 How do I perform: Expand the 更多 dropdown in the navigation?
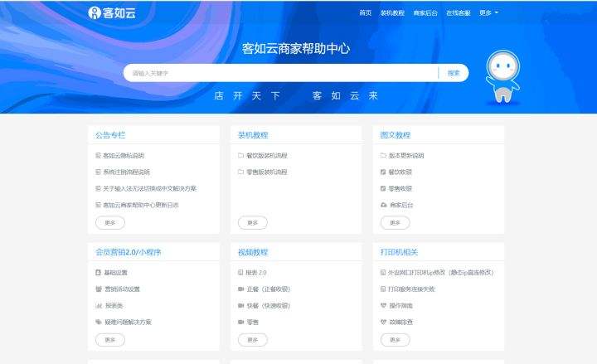488,13
